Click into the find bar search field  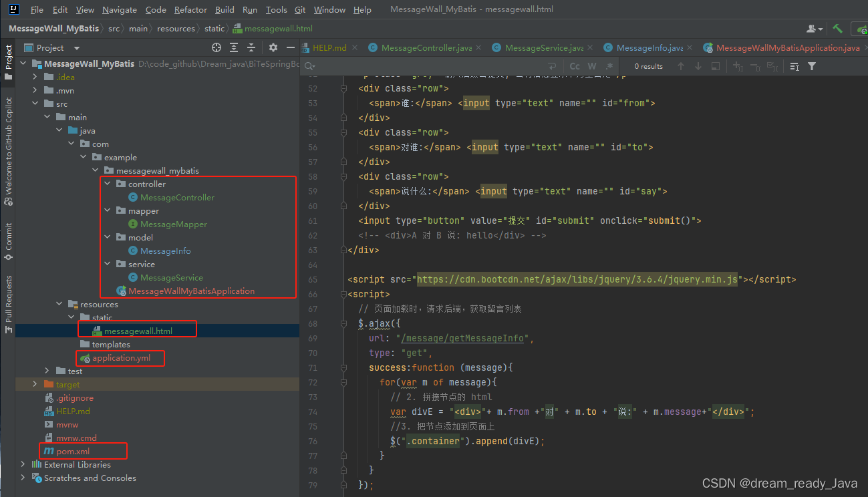click(431, 66)
